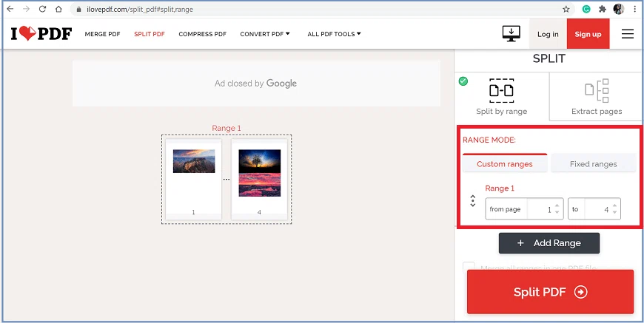Click the Log in button
This screenshot has height=323, width=644.
[x=548, y=34]
